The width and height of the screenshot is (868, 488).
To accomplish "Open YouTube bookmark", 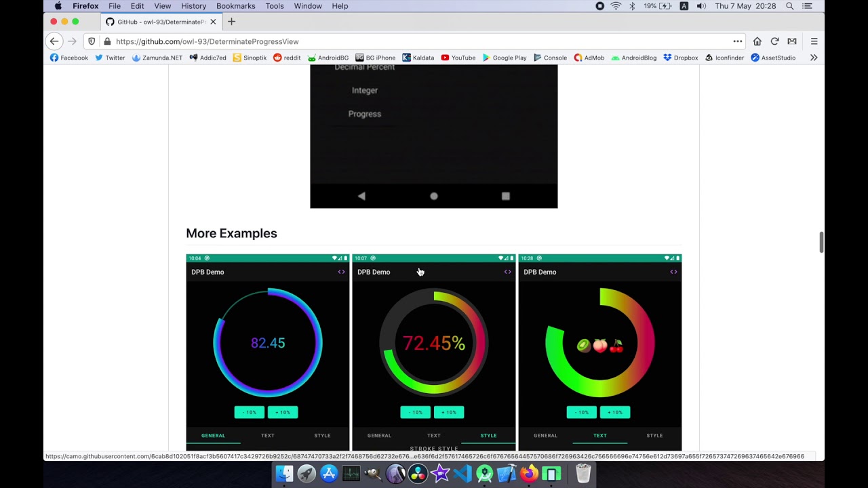I will point(458,58).
